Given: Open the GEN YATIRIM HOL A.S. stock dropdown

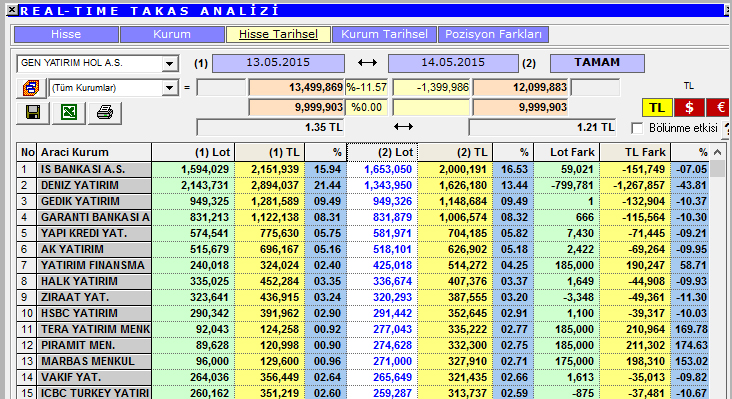Looking at the screenshot, I should (170, 63).
